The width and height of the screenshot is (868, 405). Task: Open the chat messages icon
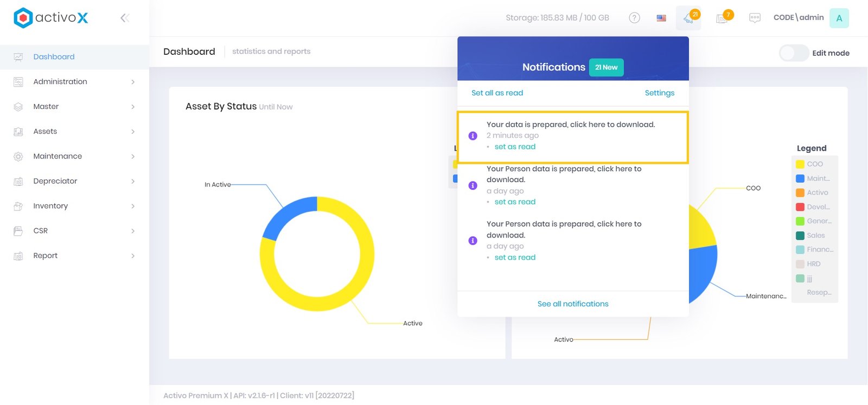point(755,18)
